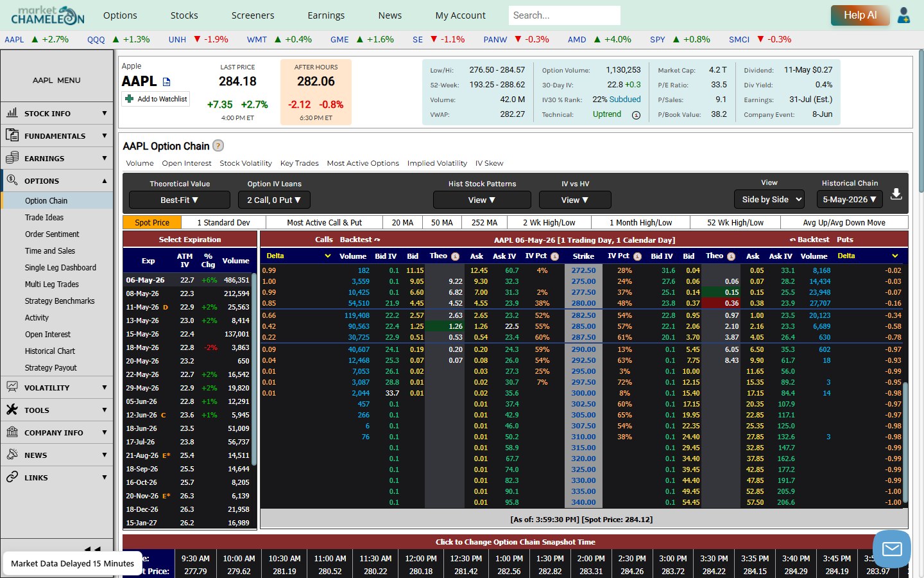
Task: Open the Best-Fit theoretical value dropdown
Action: (179, 200)
